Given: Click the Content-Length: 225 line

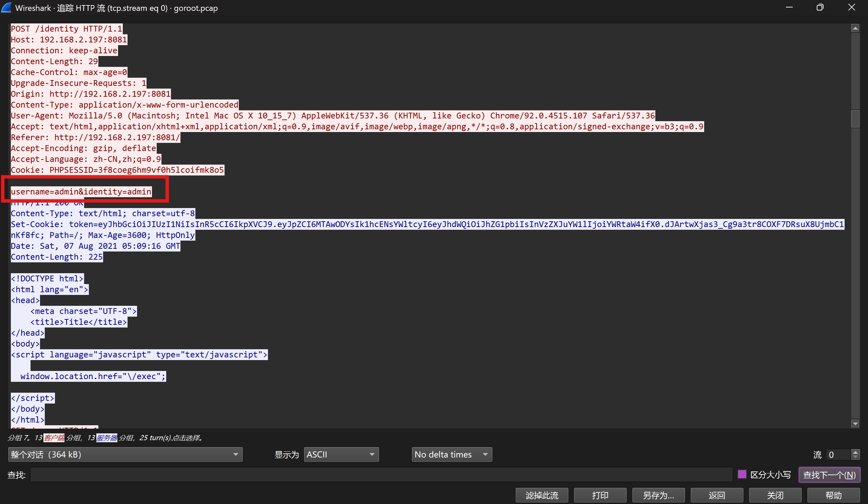Looking at the screenshot, I should click(x=57, y=257).
